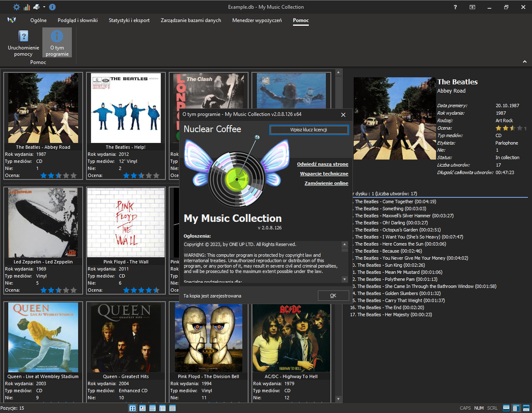Click large Abbey Road cover in details panel
This screenshot has width=532, height=413.
click(x=395, y=118)
